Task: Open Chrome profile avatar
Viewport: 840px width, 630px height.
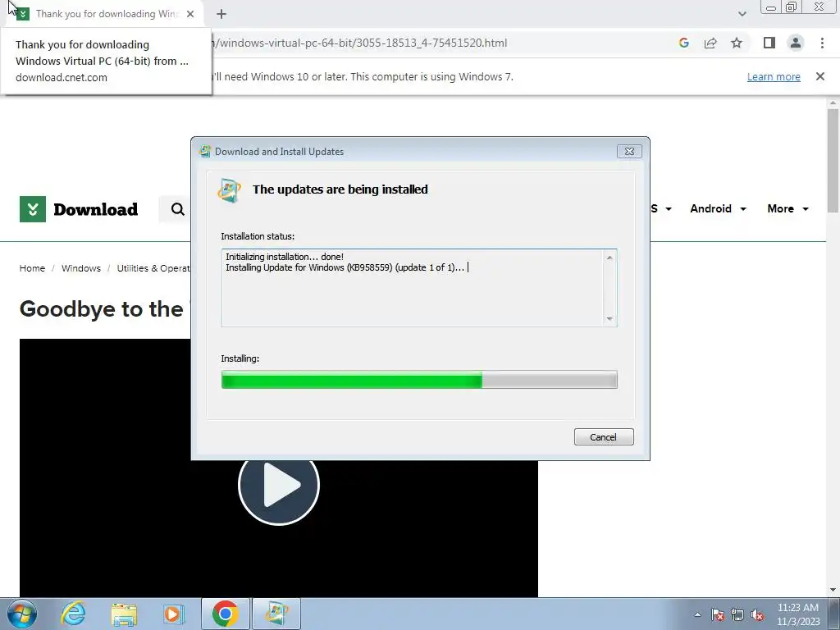Action: (x=796, y=43)
